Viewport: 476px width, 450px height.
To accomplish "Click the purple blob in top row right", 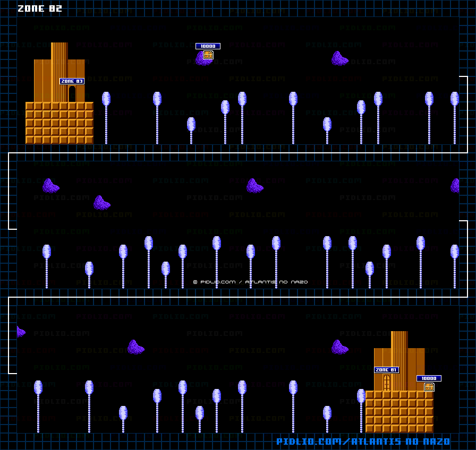I will point(339,58).
